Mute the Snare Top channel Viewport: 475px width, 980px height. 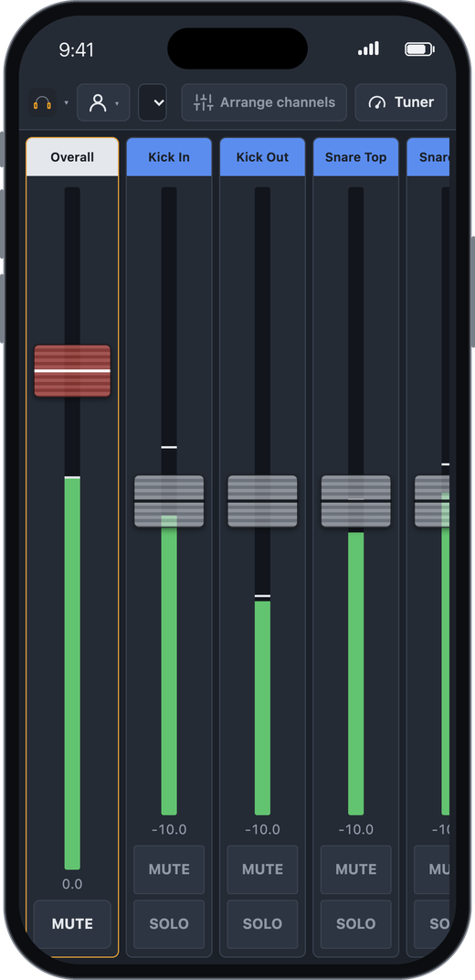coord(355,869)
